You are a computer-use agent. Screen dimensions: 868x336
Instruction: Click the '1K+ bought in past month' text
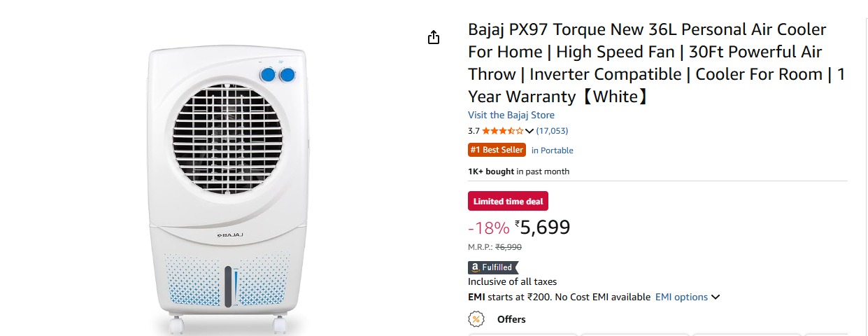tap(518, 171)
